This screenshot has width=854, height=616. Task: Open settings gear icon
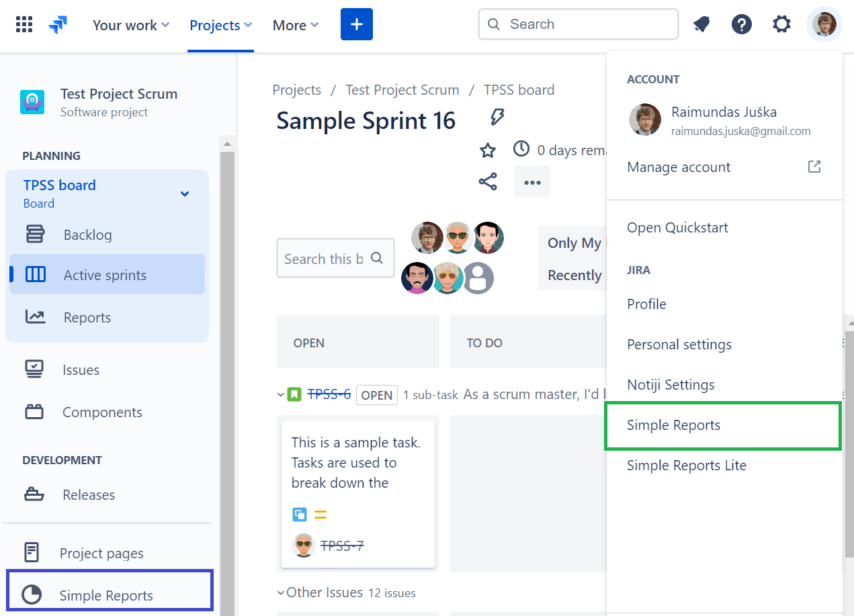pos(781,25)
